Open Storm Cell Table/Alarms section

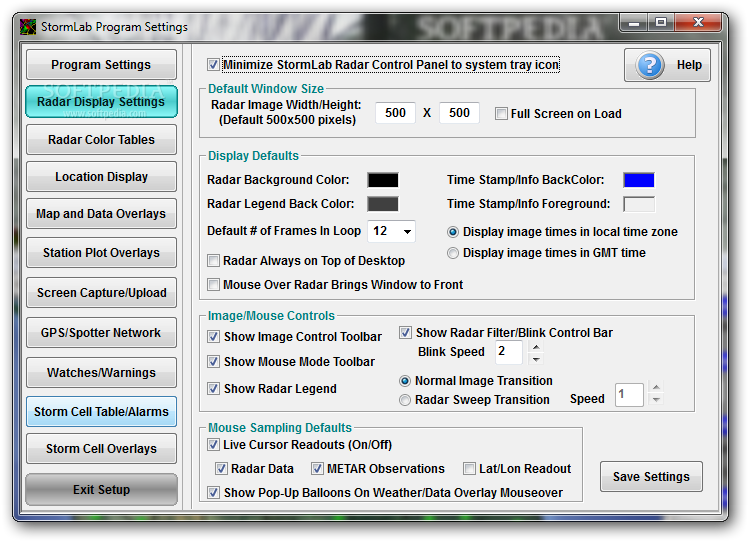click(101, 412)
